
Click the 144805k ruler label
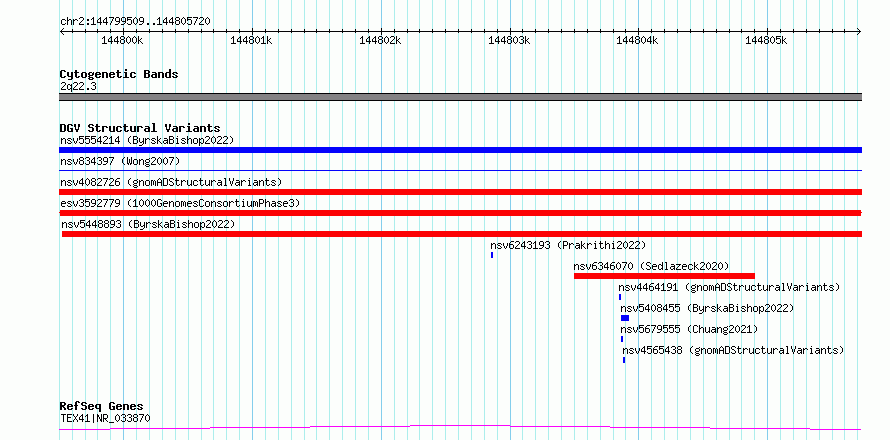[766, 40]
